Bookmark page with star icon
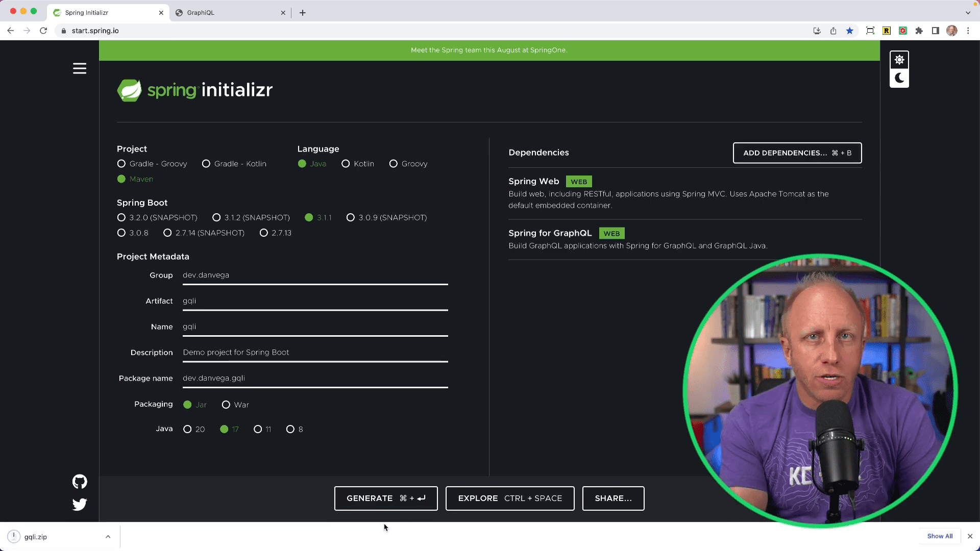The width and height of the screenshot is (980, 551). pyautogui.click(x=849, y=31)
